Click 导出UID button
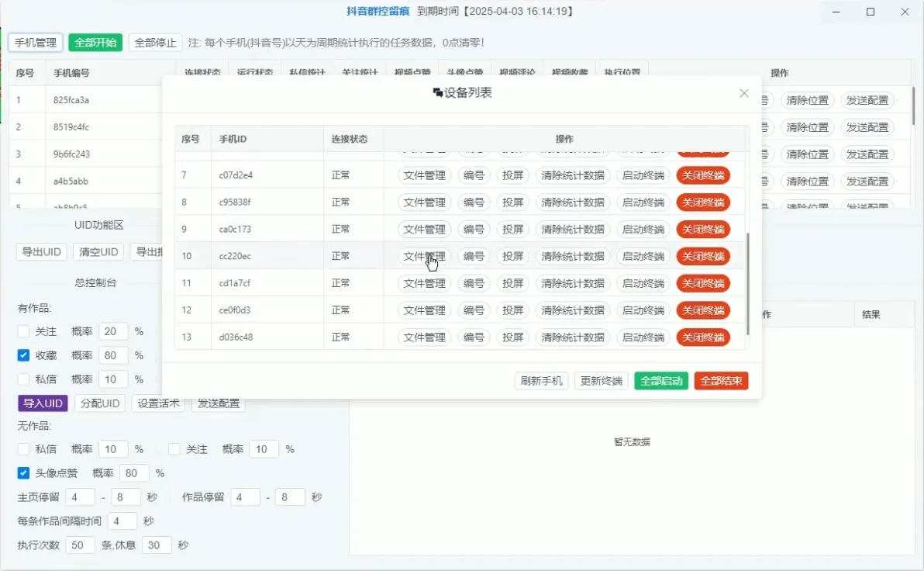Viewport: 924px width, 571px height. [x=41, y=252]
